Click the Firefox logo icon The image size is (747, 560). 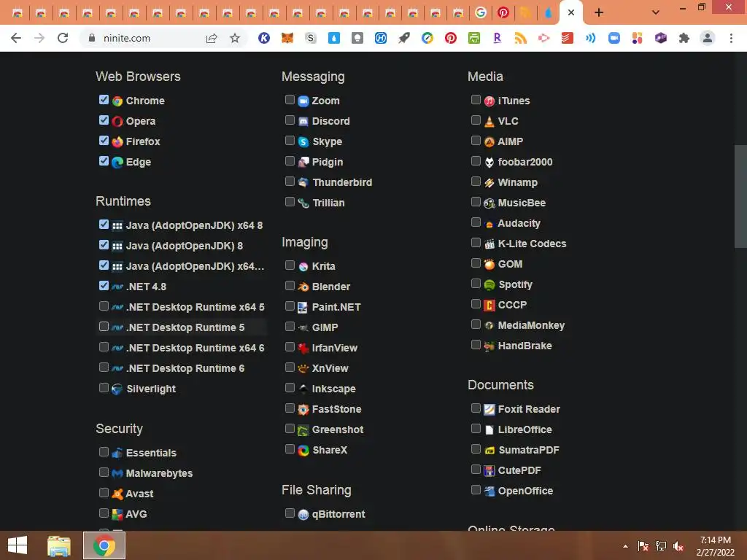(x=117, y=142)
